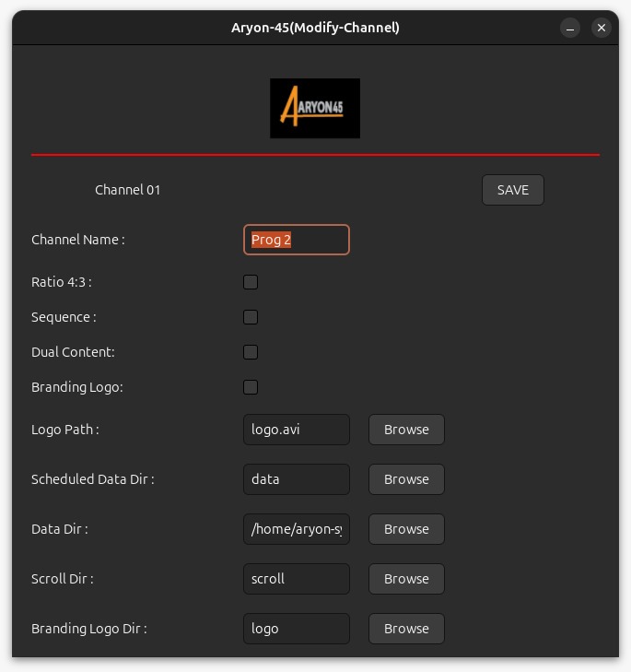Edit the Scroll Dir text field
This screenshot has height=672, width=631.
coord(297,579)
